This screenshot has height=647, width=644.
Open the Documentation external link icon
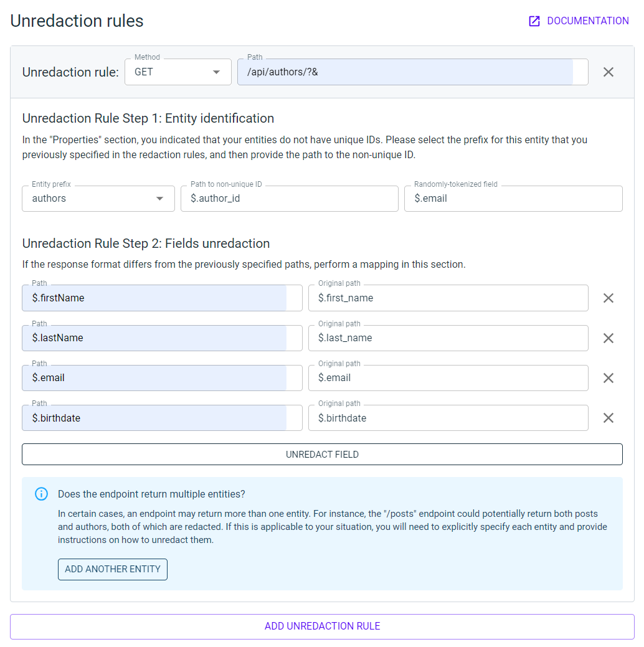(x=534, y=21)
